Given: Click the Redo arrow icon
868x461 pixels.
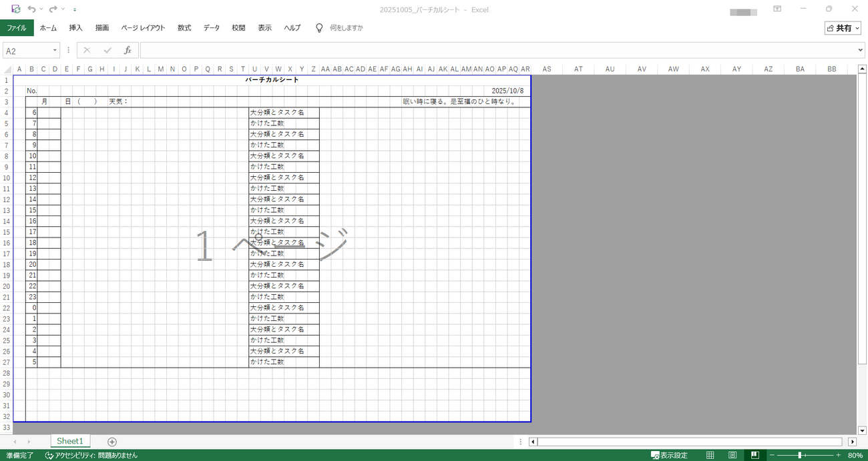Looking at the screenshot, I should pos(53,9).
